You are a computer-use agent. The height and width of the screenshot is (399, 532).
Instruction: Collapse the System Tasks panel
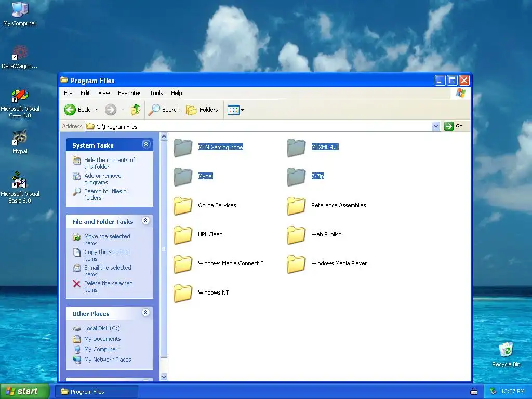[146, 144]
